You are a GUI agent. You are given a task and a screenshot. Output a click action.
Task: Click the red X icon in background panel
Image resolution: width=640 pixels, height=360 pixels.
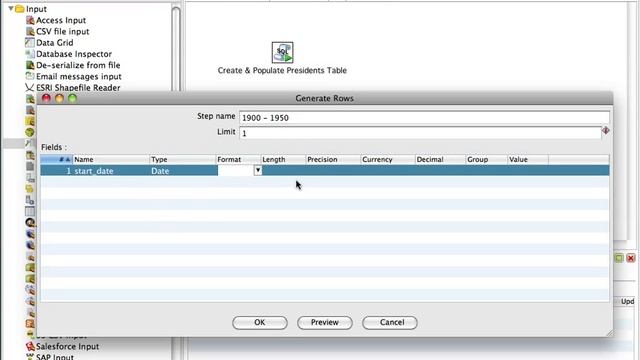click(x=631, y=258)
